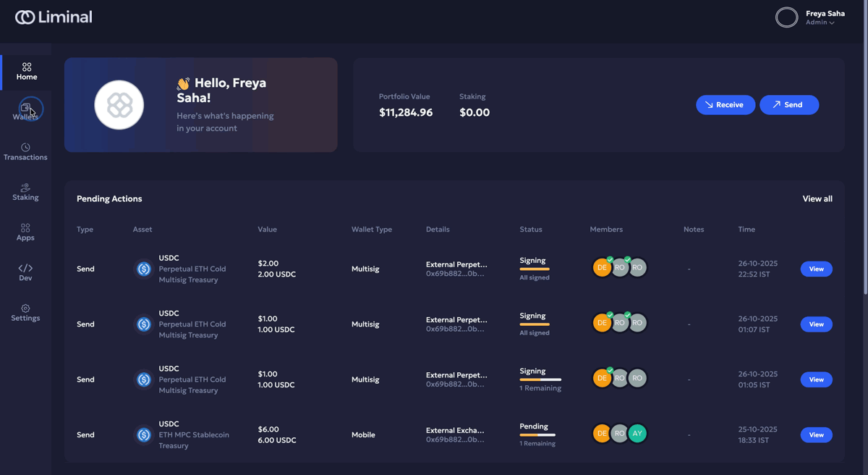The height and width of the screenshot is (475, 868).
Task: Click the Send button
Action: point(789,105)
